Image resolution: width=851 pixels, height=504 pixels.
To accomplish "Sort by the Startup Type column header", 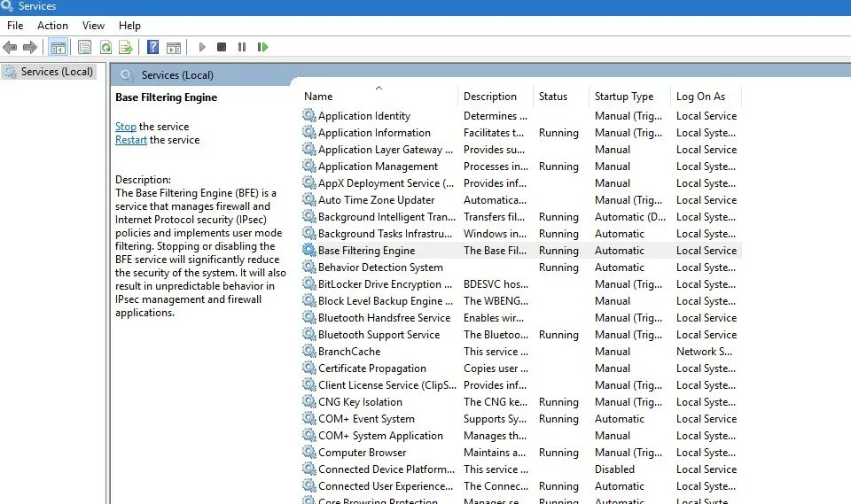I will [x=629, y=97].
